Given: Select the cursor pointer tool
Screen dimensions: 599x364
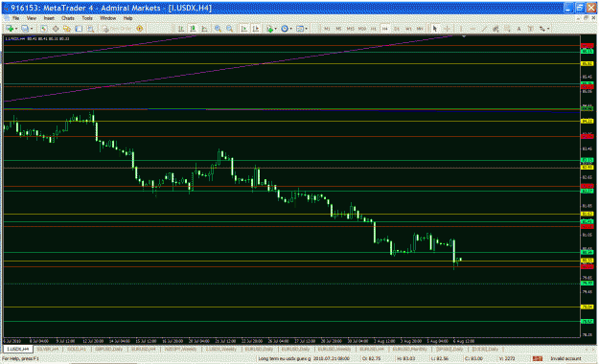Looking at the screenshot, I should coord(435,29).
